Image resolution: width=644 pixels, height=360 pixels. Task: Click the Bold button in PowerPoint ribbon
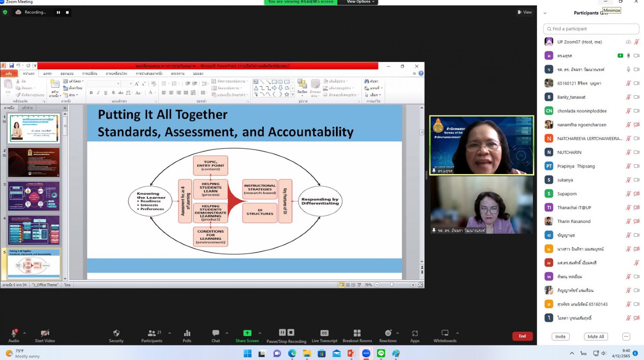(x=91, y=93)
